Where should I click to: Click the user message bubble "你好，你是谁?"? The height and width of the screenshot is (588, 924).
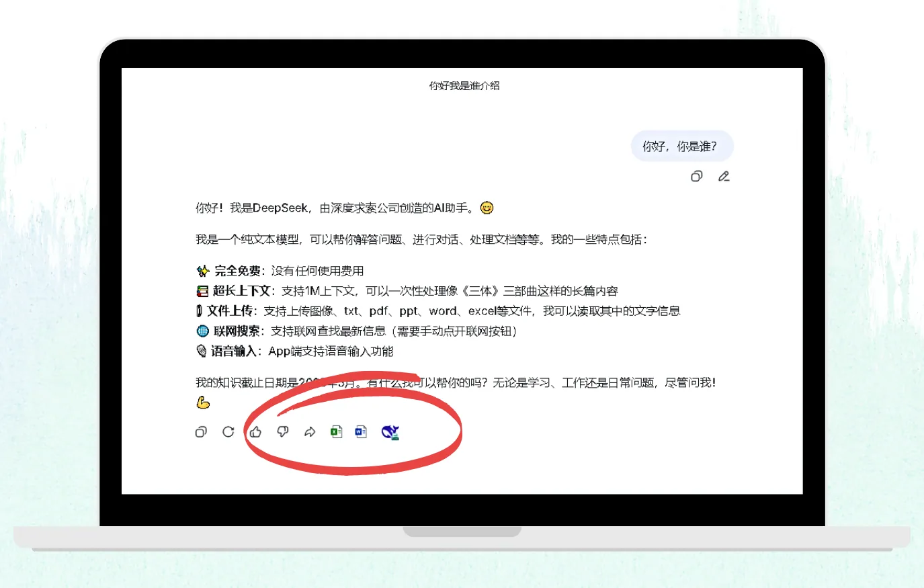pos(682,146)
